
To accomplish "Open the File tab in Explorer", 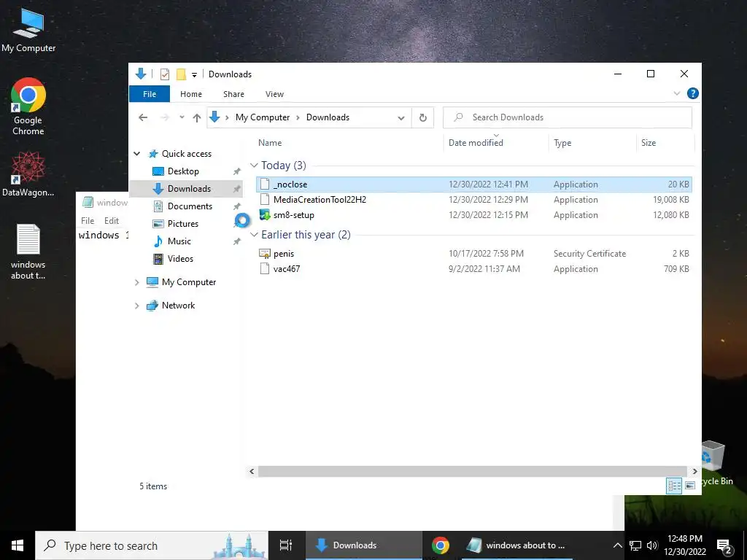I will 150,94.
